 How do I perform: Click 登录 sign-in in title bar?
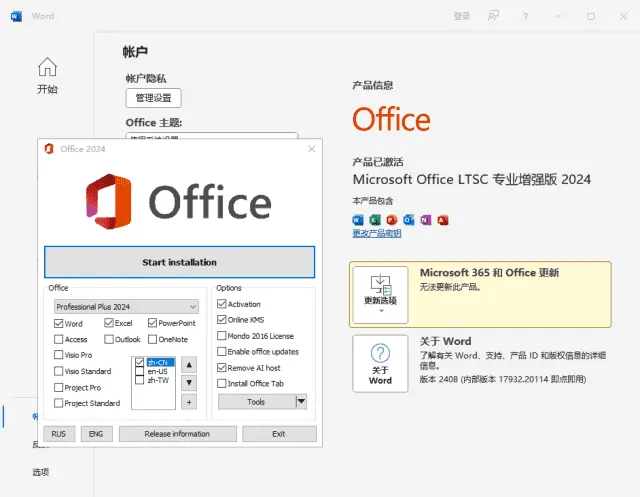[x=462, y=16]
